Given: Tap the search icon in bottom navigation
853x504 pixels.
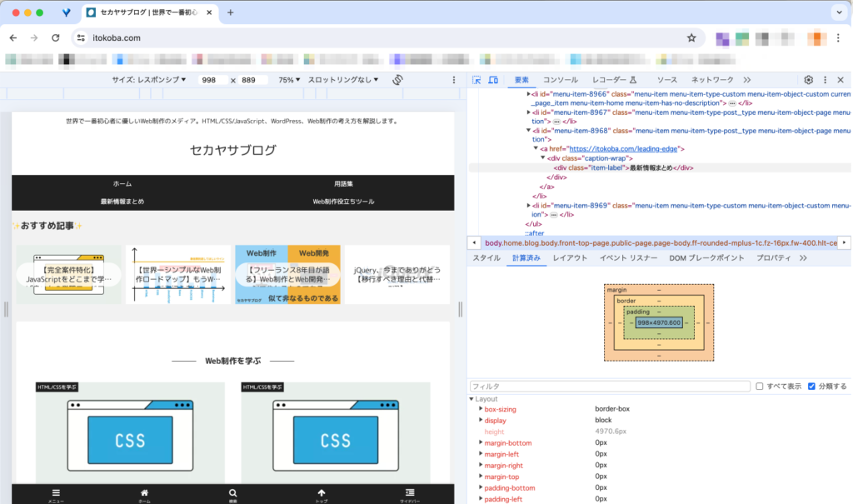Looking at the screenshot, I should click(232, 493).
